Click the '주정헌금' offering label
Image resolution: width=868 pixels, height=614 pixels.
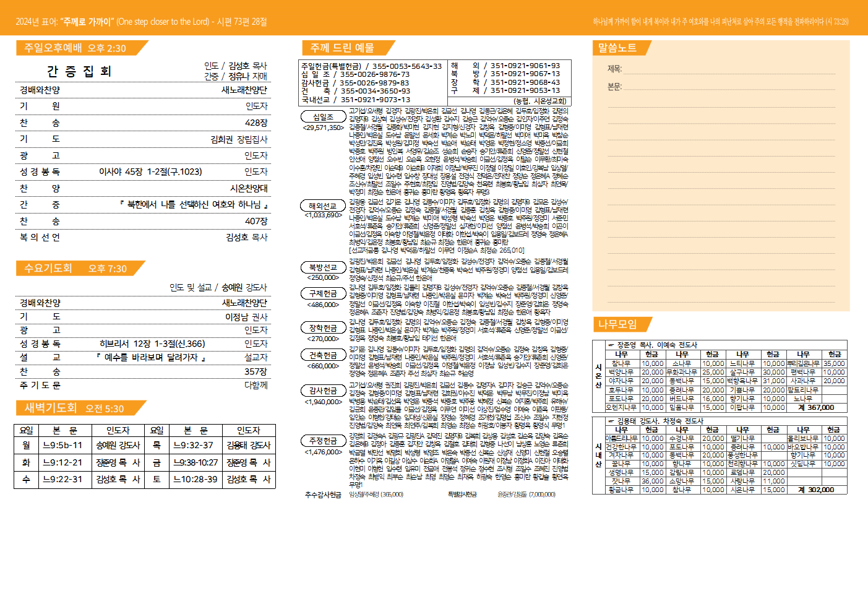323,441
